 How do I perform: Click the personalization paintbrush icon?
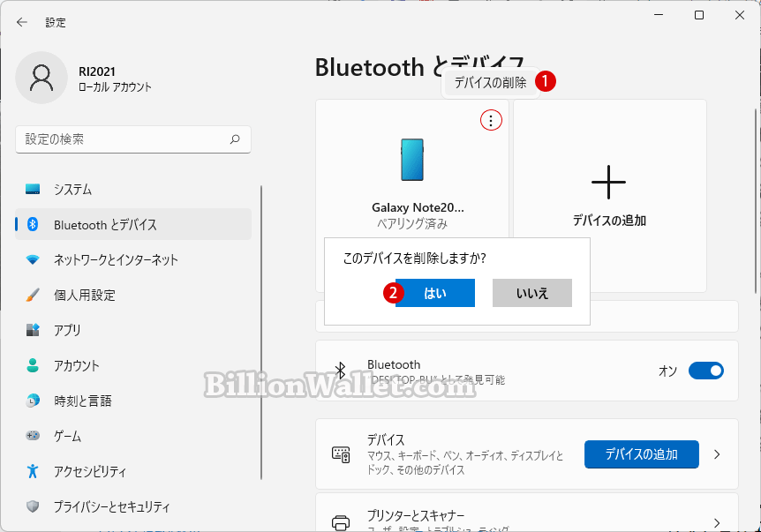[x=33, y=295]
